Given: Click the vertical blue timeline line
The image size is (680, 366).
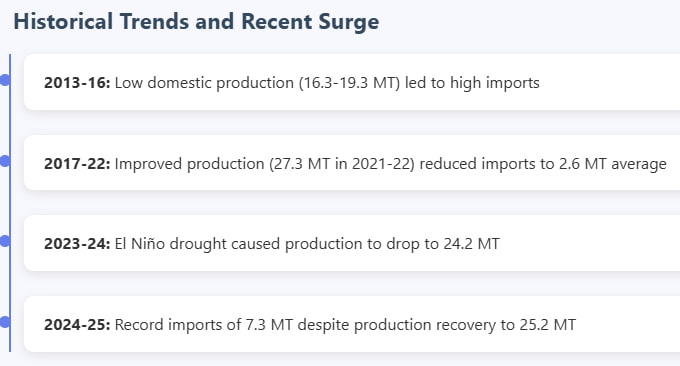Looking at the screenshot, I should (10, 202).
